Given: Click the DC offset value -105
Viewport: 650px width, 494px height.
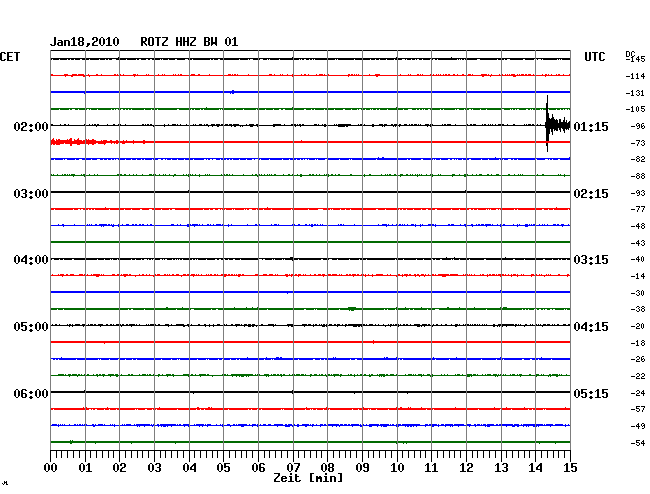Looking at the screenshot, I should (635, 109).
